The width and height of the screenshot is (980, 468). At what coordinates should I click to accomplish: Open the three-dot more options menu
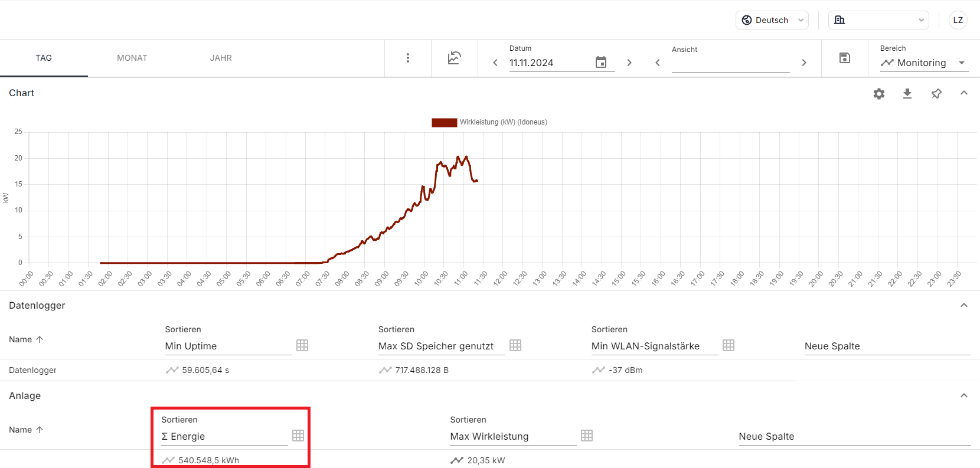click(407, 58)
